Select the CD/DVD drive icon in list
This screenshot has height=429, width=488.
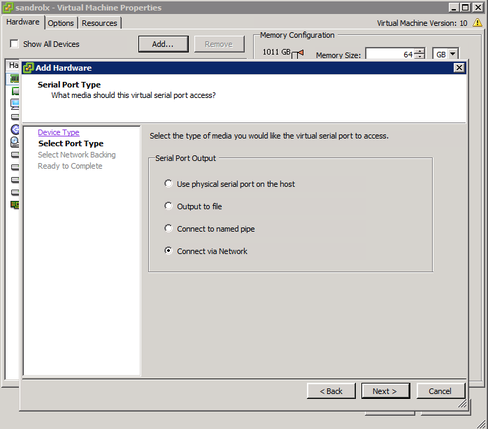(15, 142)
